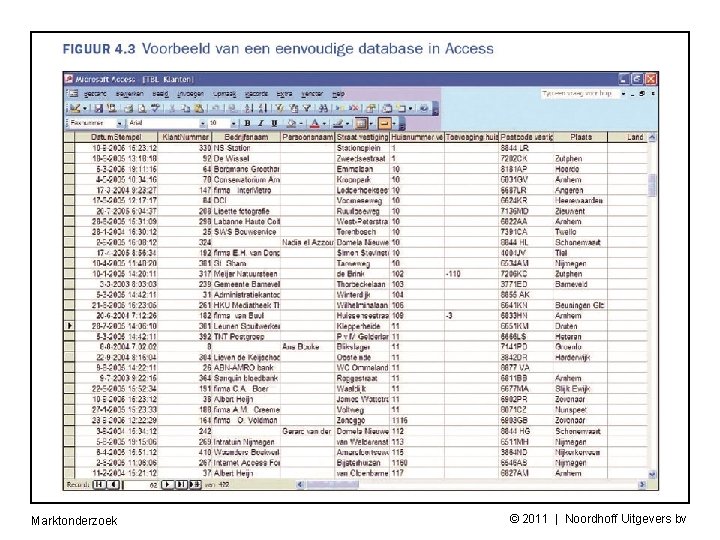This screenshot has height=540, width=720.
Task: Open the font size 10 dropdown
Action: click(x=234, y=123)
